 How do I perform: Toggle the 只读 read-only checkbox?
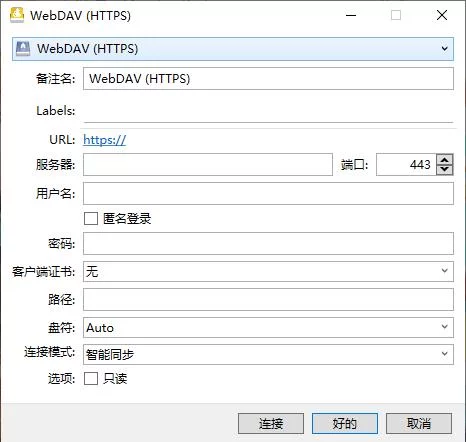(91, 378)
